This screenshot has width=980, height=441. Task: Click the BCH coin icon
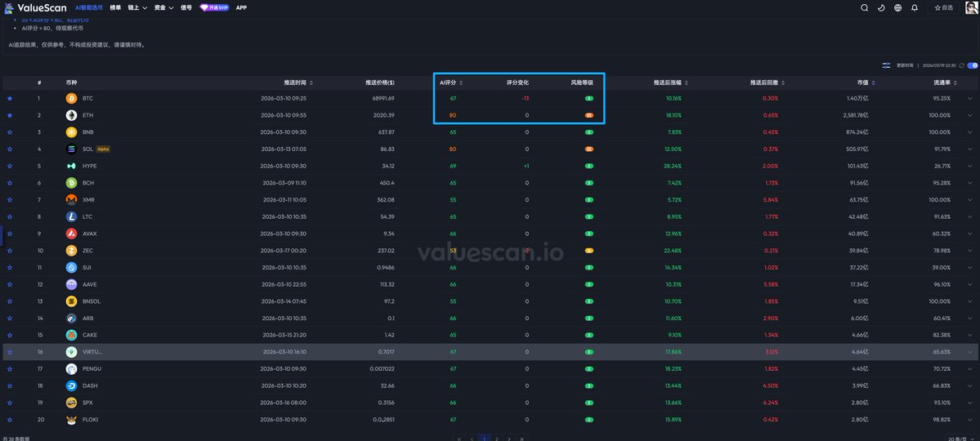pos(71,182)
